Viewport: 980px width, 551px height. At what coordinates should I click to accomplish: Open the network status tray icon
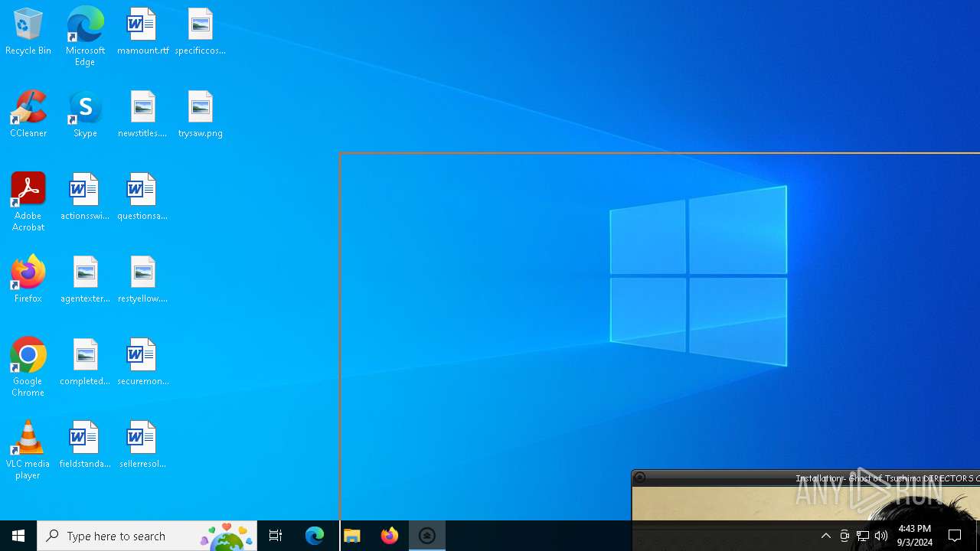pyautogui.click(x=863, y=536)
